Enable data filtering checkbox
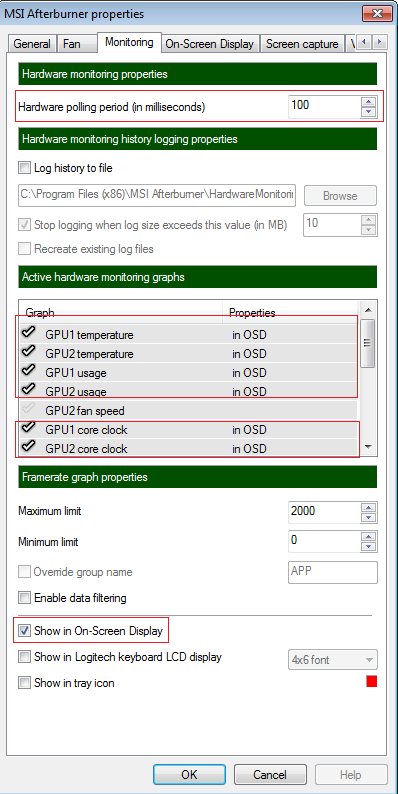398x794 pixels. tap(24, 598)
